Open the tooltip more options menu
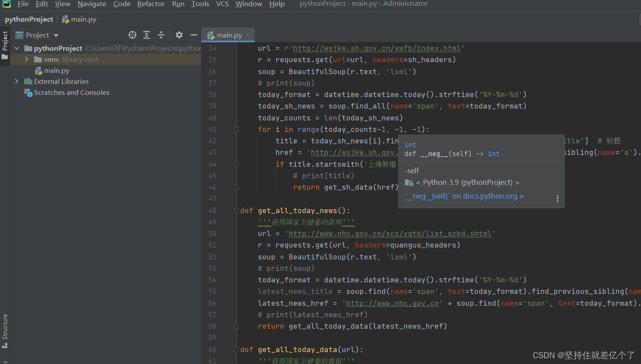Image resolution: width=641 pixels, height=364 pixels. coord(558,199)
